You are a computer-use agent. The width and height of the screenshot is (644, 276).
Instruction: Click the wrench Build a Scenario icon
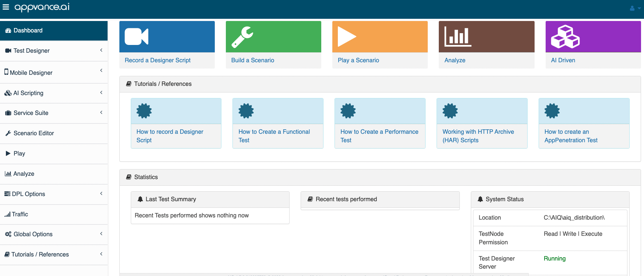242,37
